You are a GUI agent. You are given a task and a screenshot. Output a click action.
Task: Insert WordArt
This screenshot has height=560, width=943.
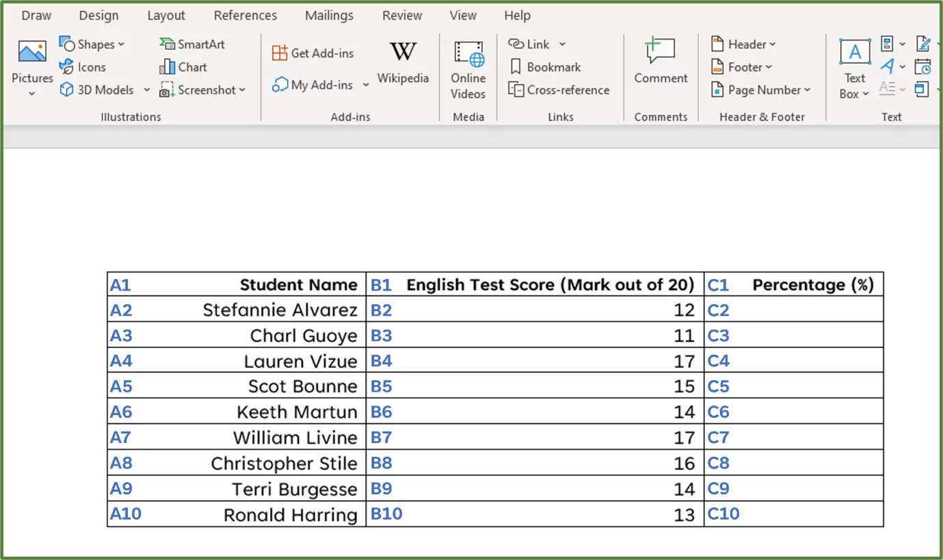[887, 66]
